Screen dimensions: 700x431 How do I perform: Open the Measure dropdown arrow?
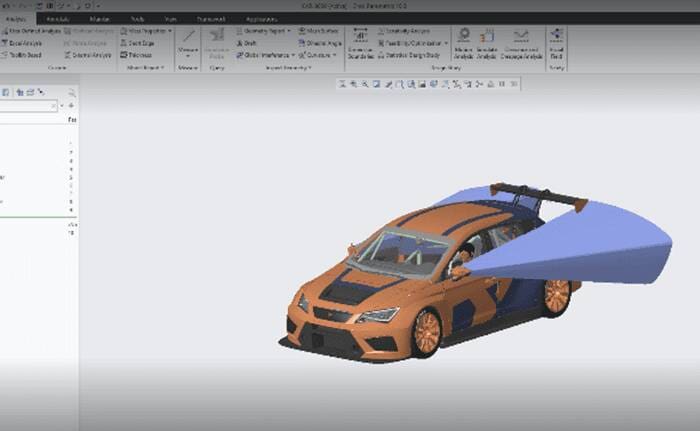(188, 55)
